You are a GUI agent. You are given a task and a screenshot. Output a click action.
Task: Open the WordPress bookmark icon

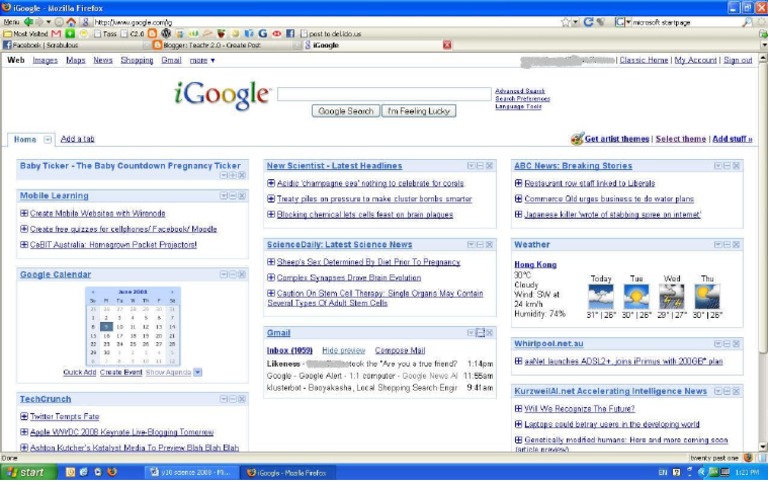click(x=166, y=33)
